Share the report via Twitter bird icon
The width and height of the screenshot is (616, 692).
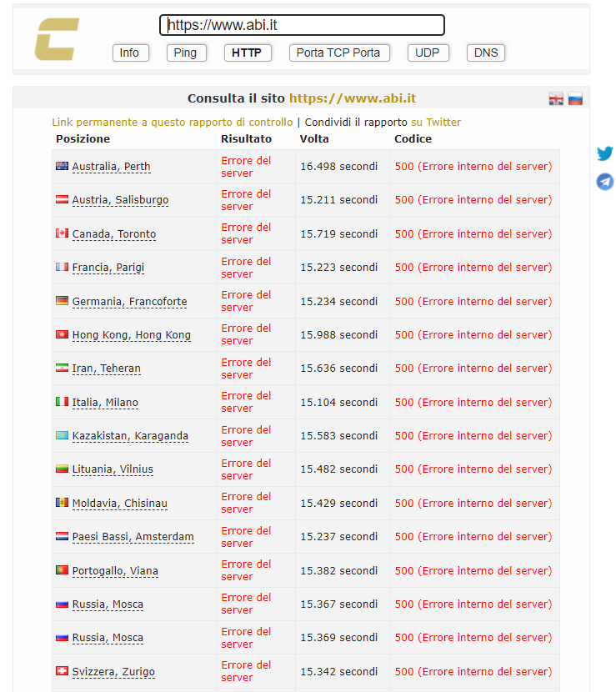(x=604, y=153)
